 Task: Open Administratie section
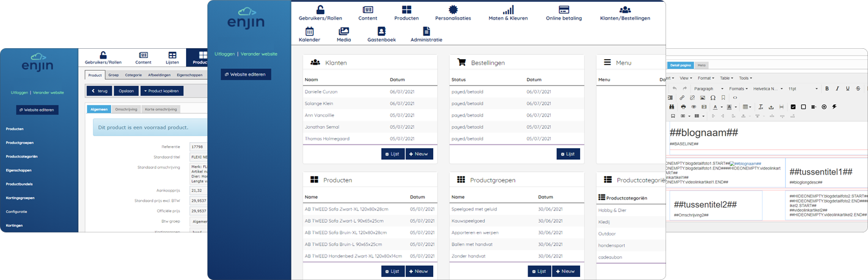click(426, 34)
